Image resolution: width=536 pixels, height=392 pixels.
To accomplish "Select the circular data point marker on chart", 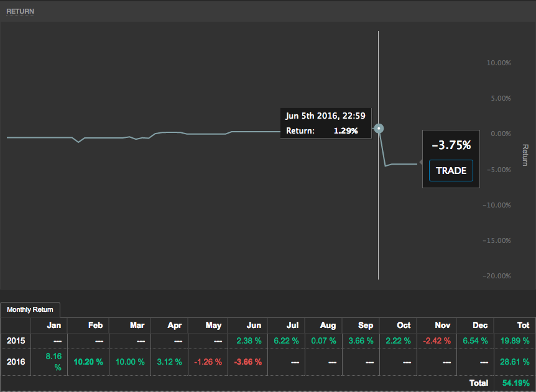I will (379, 129).
